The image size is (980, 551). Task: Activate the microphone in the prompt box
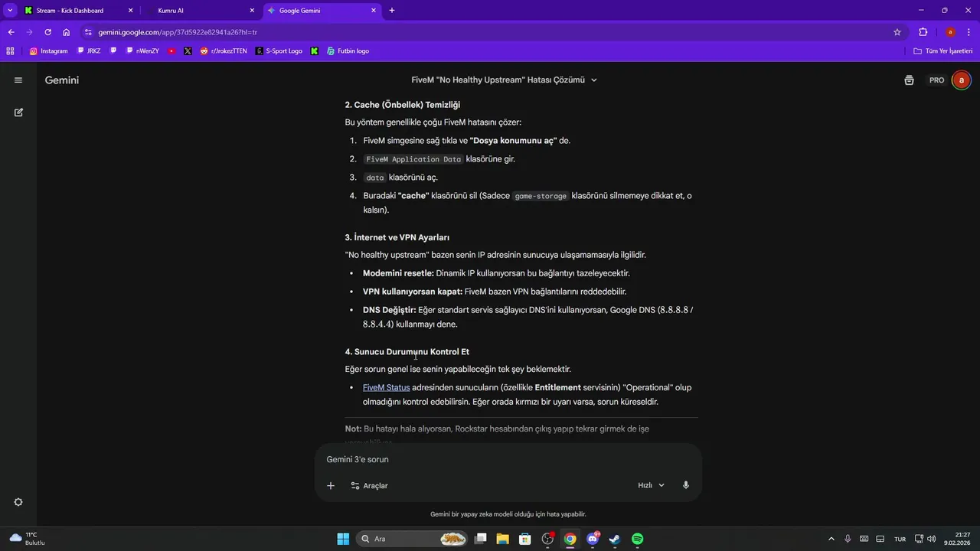click(x=686, y=485)
